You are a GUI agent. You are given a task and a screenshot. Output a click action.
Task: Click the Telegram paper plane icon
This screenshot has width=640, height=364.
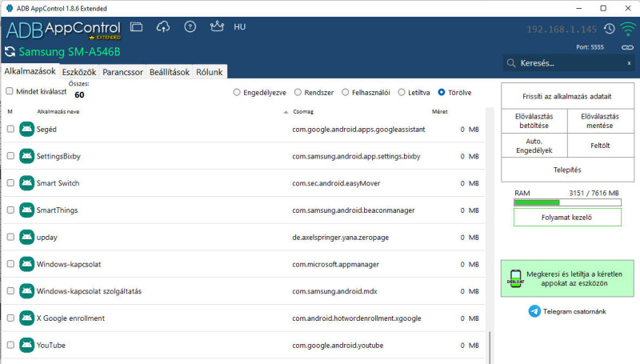point(534,311)
